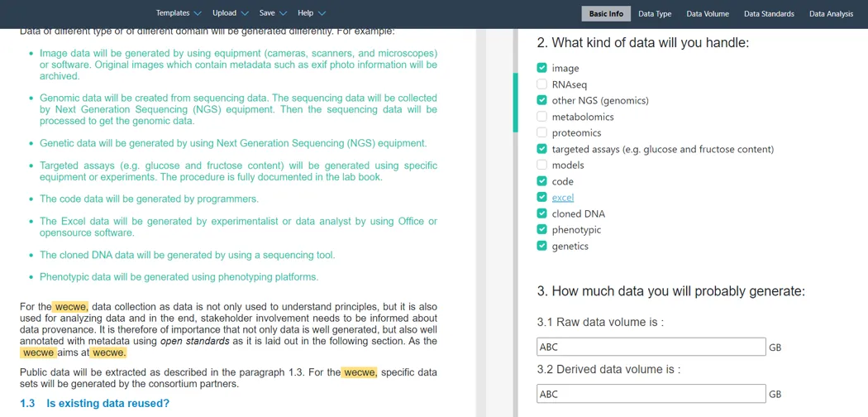Image resolution: width=868 pixels, height=417 pixels.
Task: Tick the proteomics checkbox
Action: click(541, 132)
